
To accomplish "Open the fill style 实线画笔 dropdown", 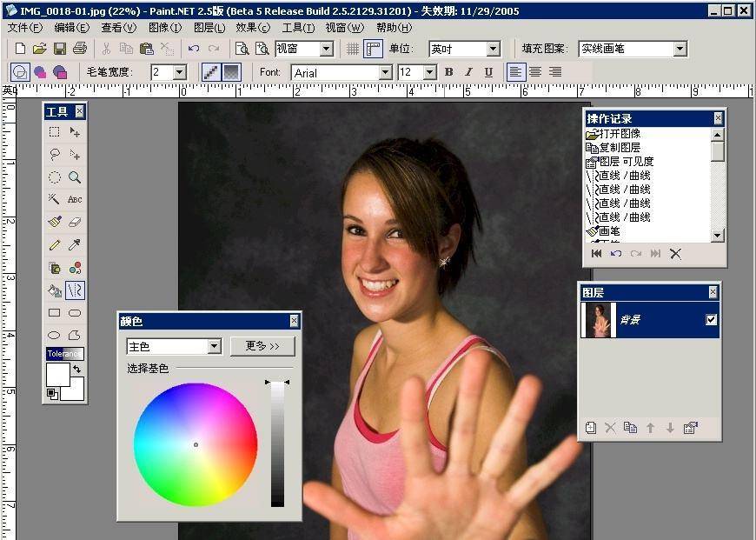I will pos(680,49).
